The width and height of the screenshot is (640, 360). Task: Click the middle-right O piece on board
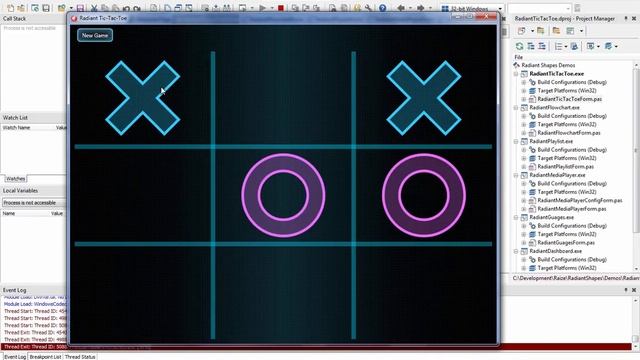pos(424,196)
